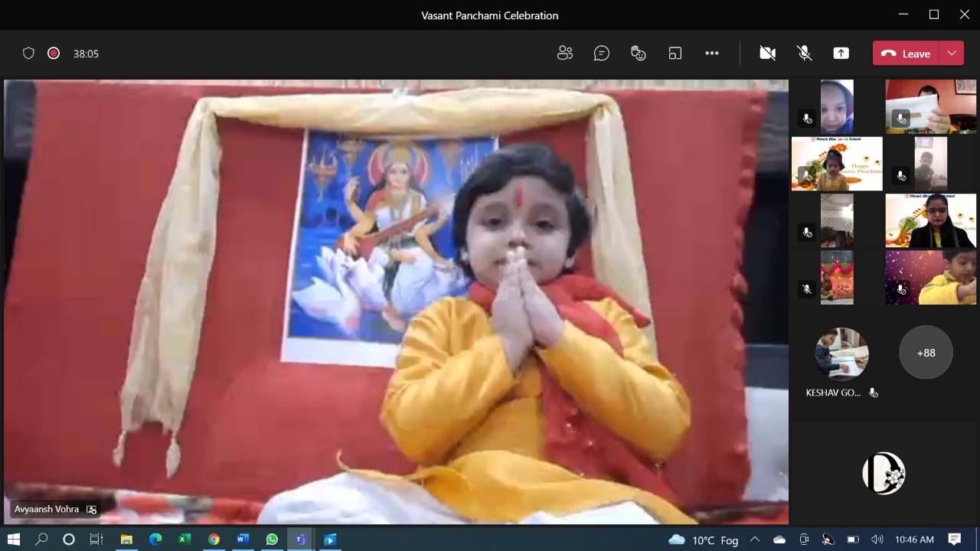Open More actions ellipsis menu
980x551 pixels.
pos(712,53)
